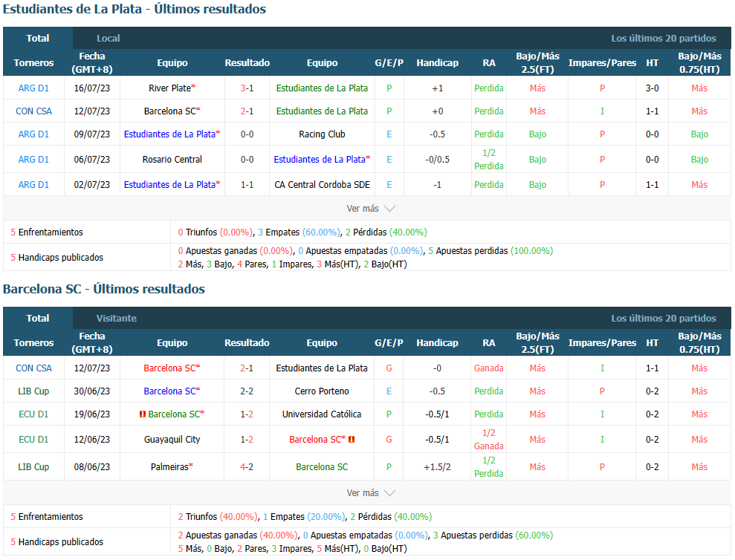Click green Barcelona SC in Palmeiras row
This screenshot has width=735, height=560.
click(x=322, y=466)
